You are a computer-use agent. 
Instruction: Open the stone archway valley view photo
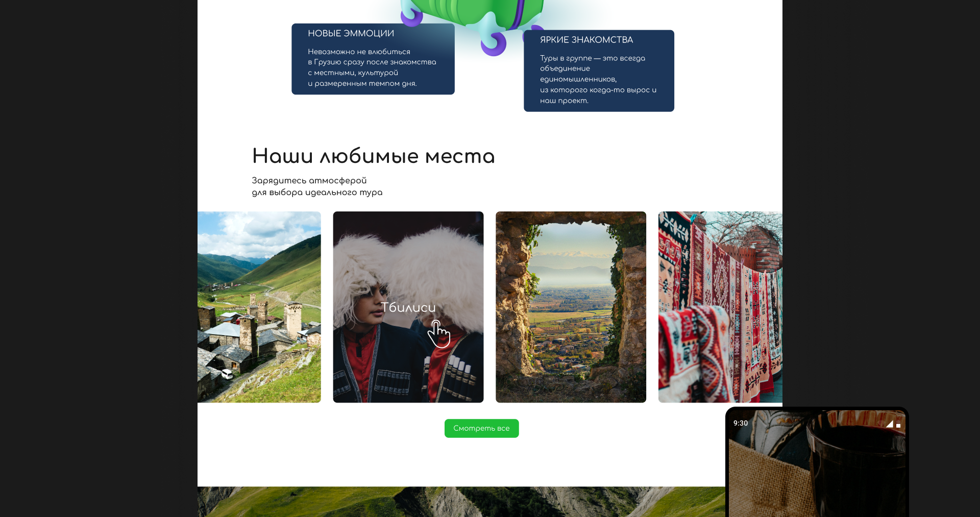[571, 307]
